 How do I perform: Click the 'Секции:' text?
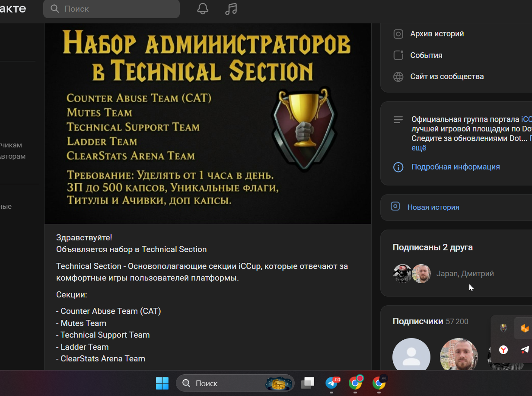(x=72, y=295)
